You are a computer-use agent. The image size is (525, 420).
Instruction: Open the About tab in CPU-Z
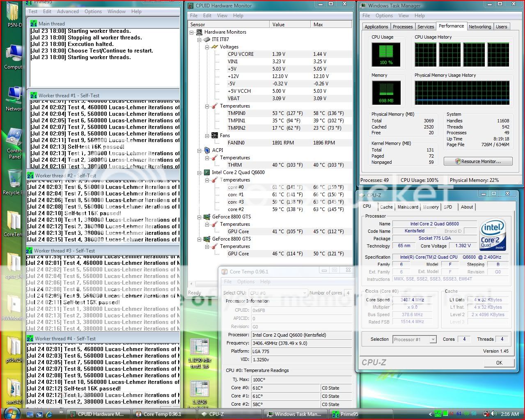(x=467, y=207)
